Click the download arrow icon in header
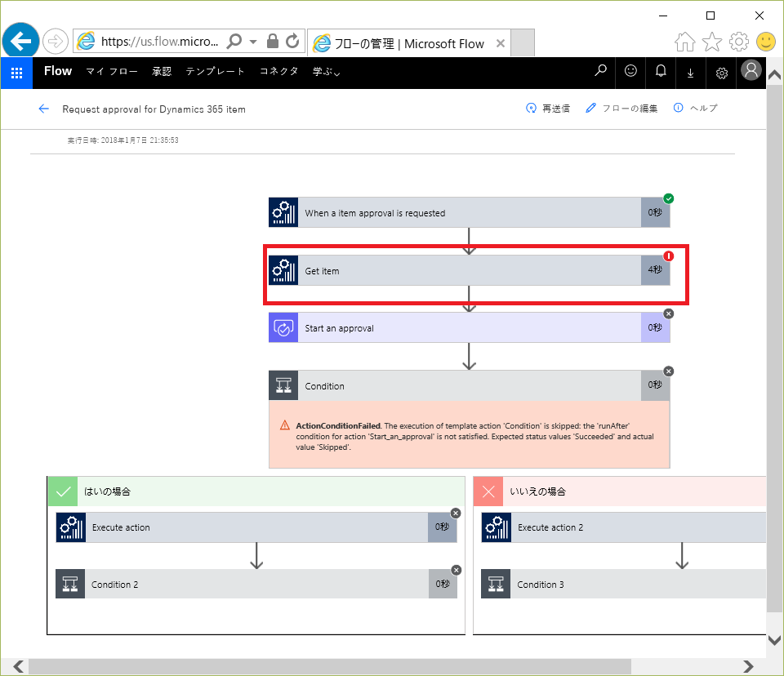This screenshot has height=676, width=784. pyautogui.click(x=691, y=73)
